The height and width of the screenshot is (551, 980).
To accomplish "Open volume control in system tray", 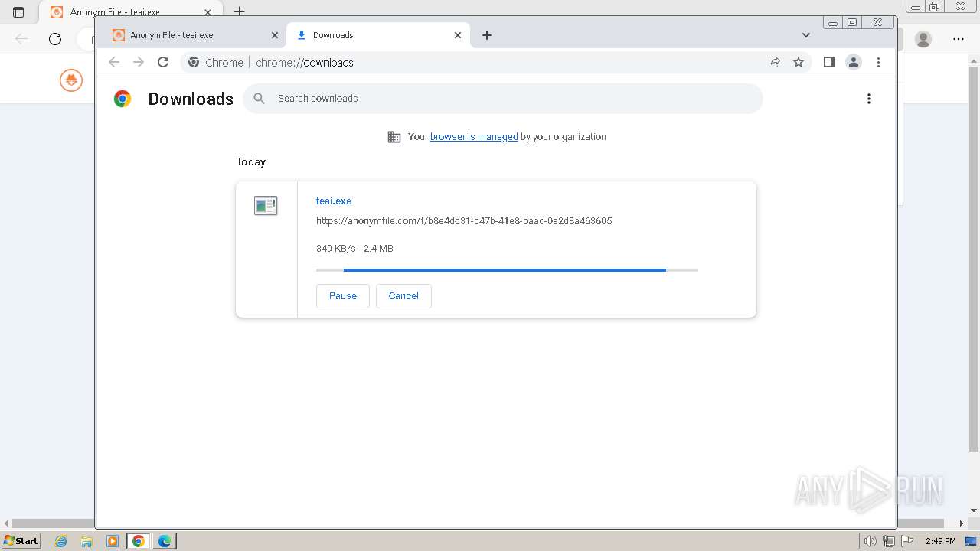I will coord(871,541).
